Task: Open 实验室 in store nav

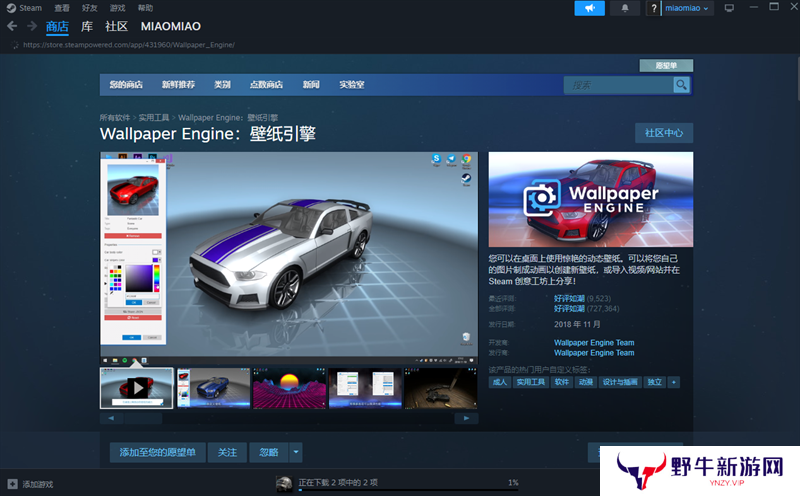Action: click(352, 85)
